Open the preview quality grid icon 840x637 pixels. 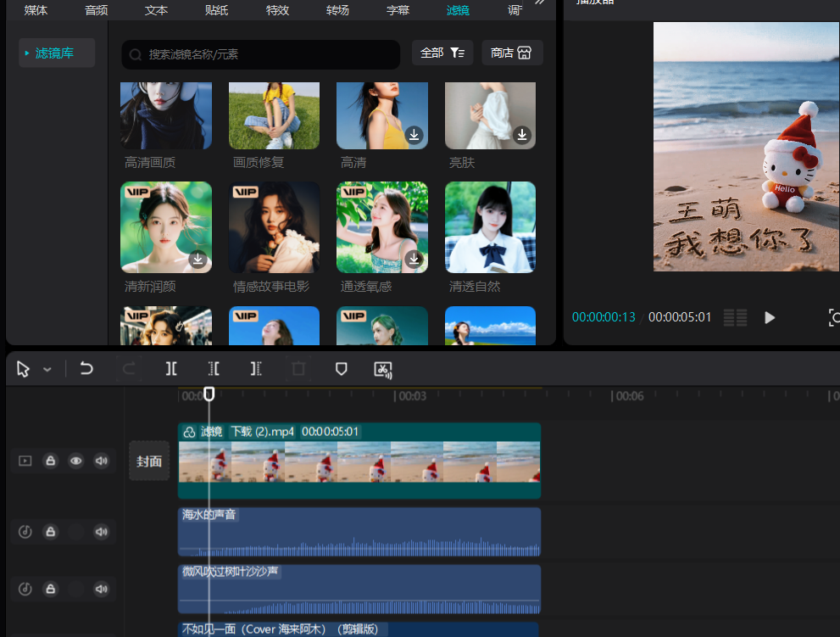(735, 317)
